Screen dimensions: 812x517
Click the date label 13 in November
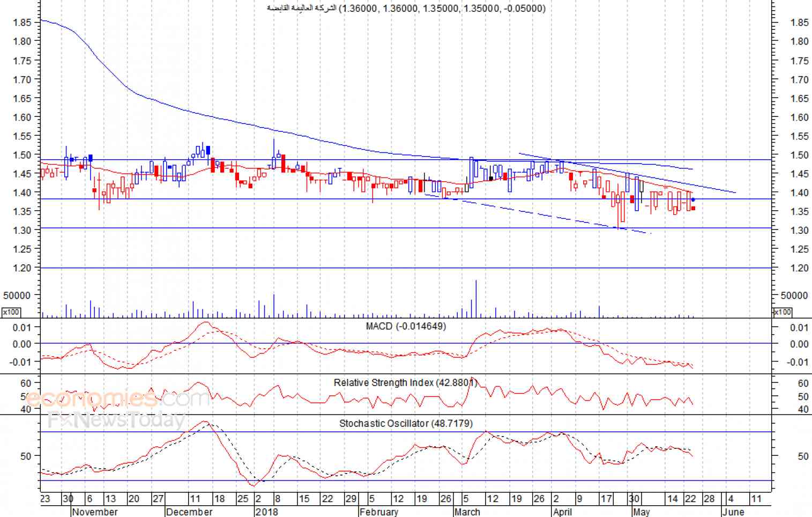tap(110, 499)
